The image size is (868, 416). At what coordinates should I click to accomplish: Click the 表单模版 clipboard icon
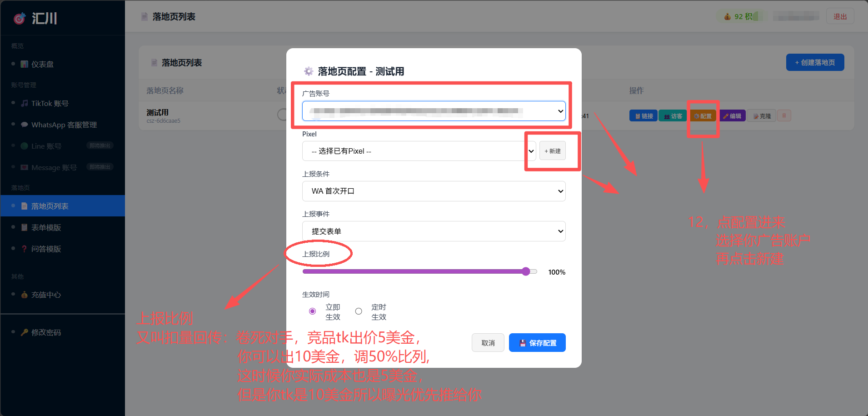25,227
